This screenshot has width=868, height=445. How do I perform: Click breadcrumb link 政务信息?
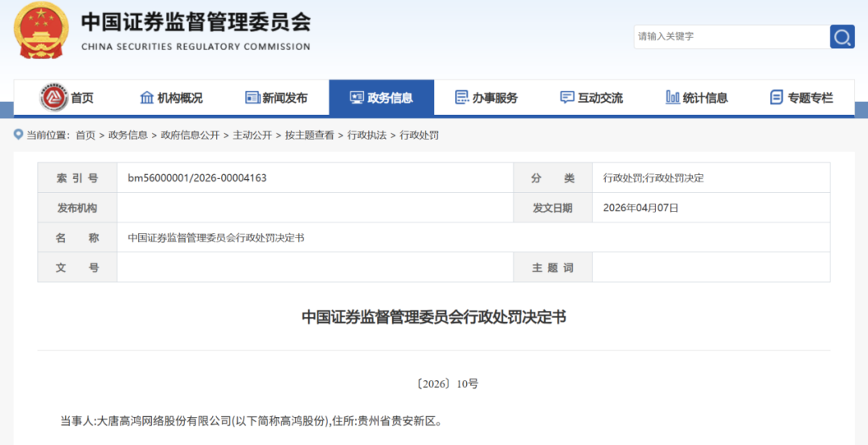[128, 135]
